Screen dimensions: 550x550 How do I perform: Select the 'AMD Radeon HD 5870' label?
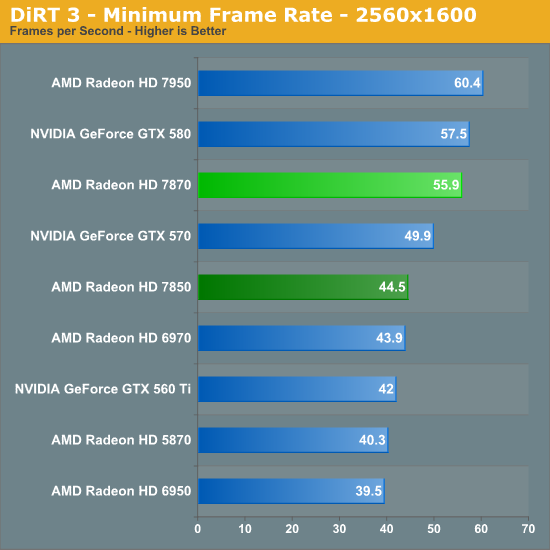point(121,440)
